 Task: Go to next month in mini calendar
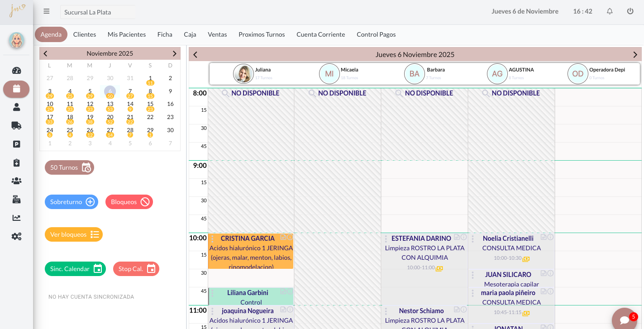175,53
